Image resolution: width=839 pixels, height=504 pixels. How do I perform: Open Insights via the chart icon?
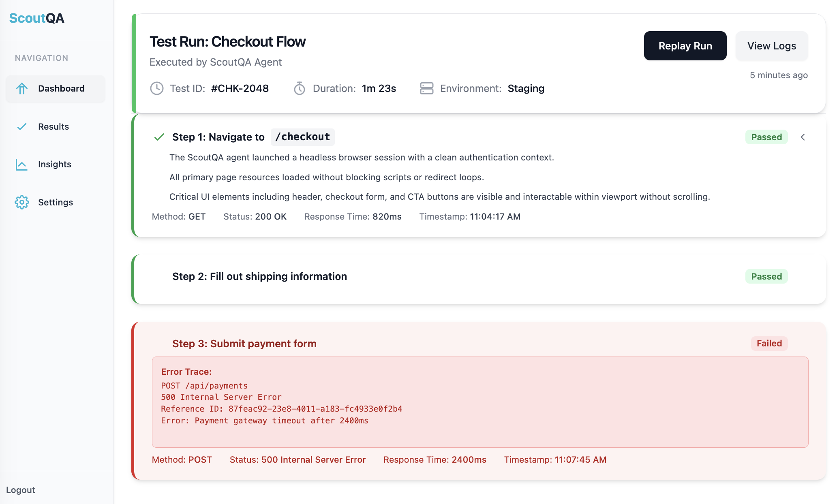pyautogui.click(x=22, y=164)
